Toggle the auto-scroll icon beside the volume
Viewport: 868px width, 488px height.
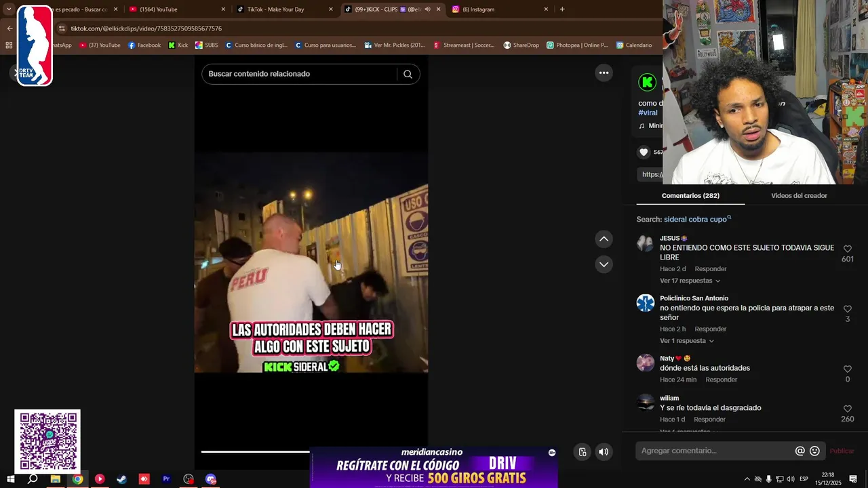pyautogui.click(x=582, y=452)
